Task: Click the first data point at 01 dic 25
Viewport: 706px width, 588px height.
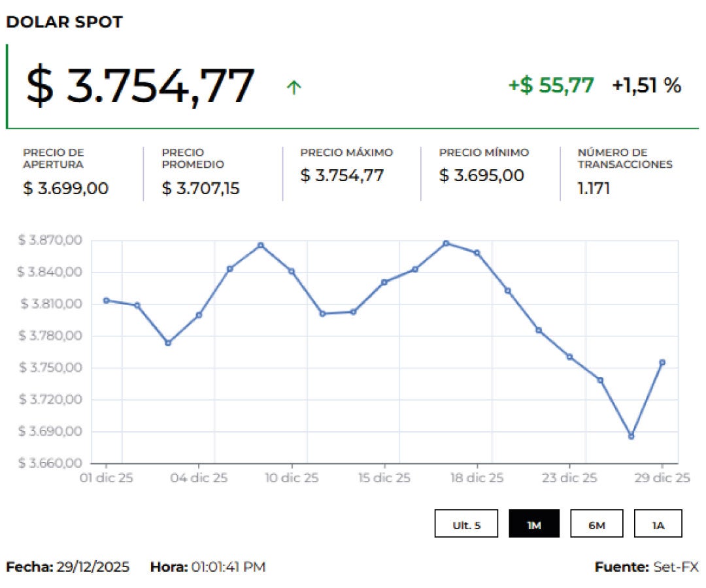Action: pyautogui.click(x=107, y=301)
